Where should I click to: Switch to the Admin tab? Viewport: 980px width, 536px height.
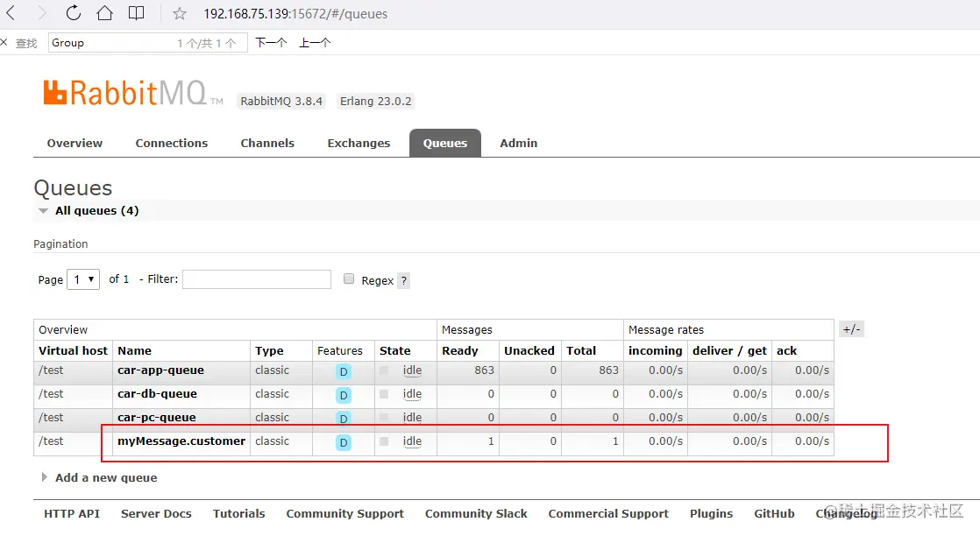click(x=519, y=143)
